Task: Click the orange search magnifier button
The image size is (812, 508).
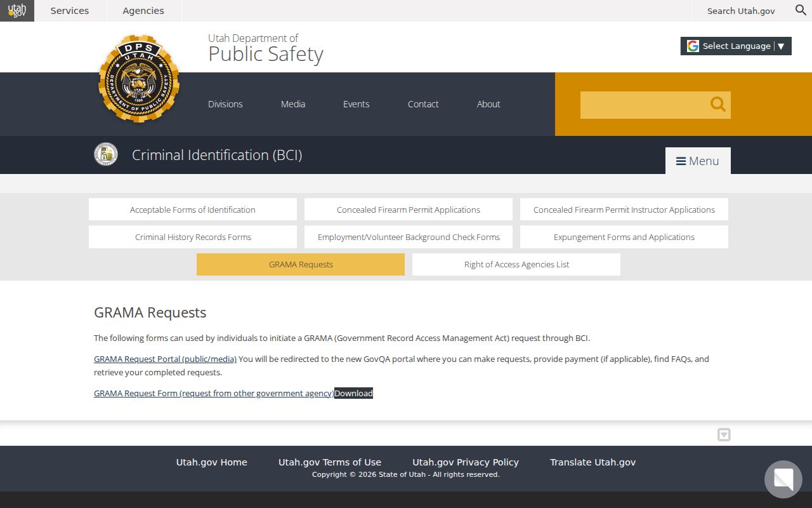Action: pos(717,105)
